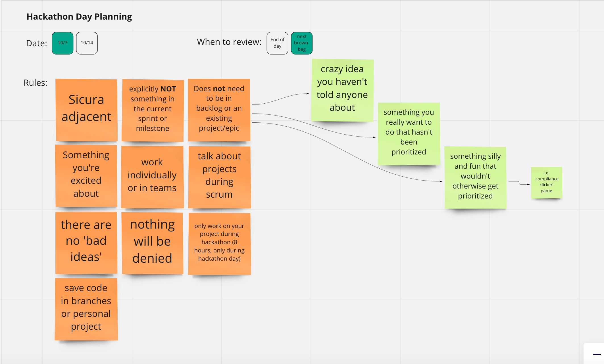The image size is (604, 364).
Task: Select the explicitly NOT sprint sticky note
Action: click(x=153, y=110)
